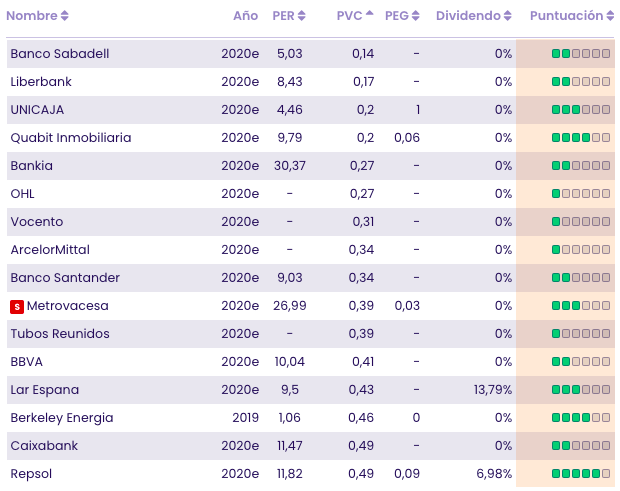Click the red S icon beside Metrovacesa
Screen dimensions: 620x491
pyautogui.click(x=17, y=306)
